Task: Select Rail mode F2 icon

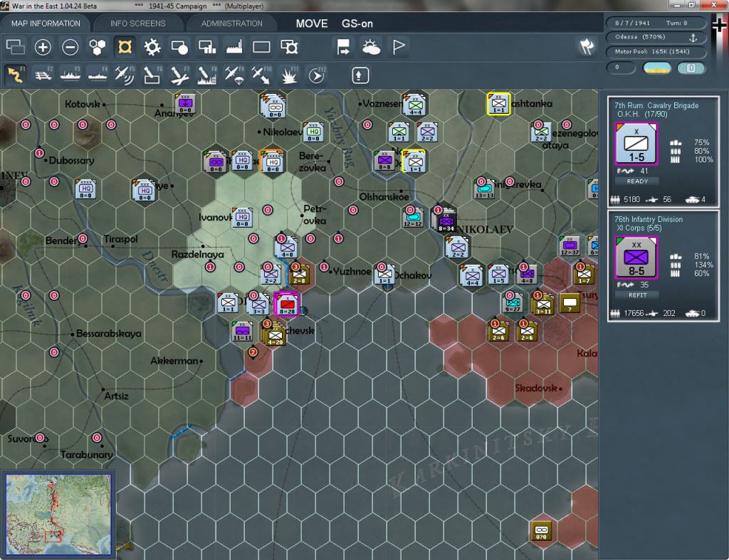Action: click(43, 75)
